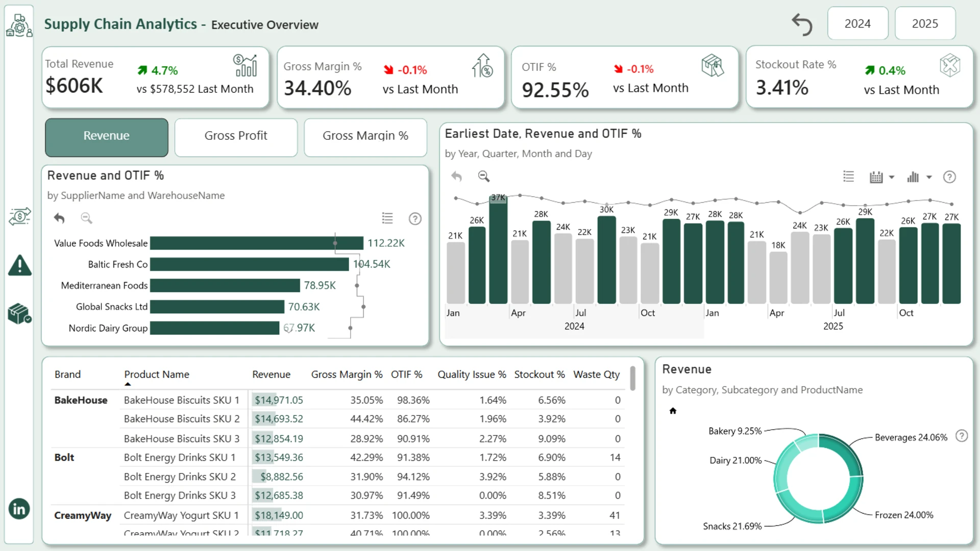Switch to the Gross Profit measure tab
The image size is (980, 551).
coord(236,137)
